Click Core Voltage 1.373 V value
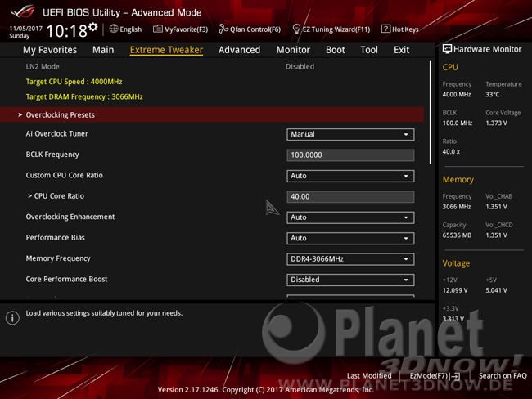 [496, 123]
